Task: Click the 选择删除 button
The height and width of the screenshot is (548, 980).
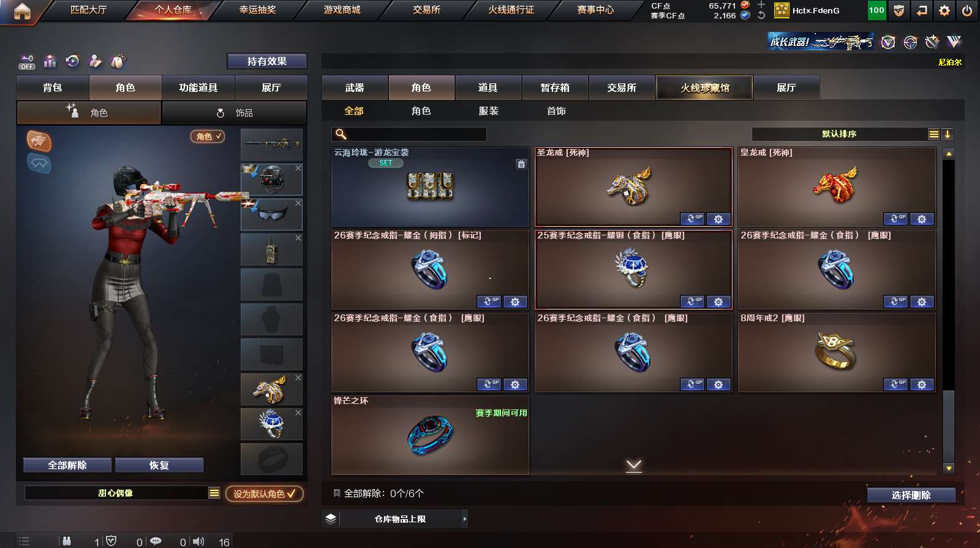Action: click(911, 495)
